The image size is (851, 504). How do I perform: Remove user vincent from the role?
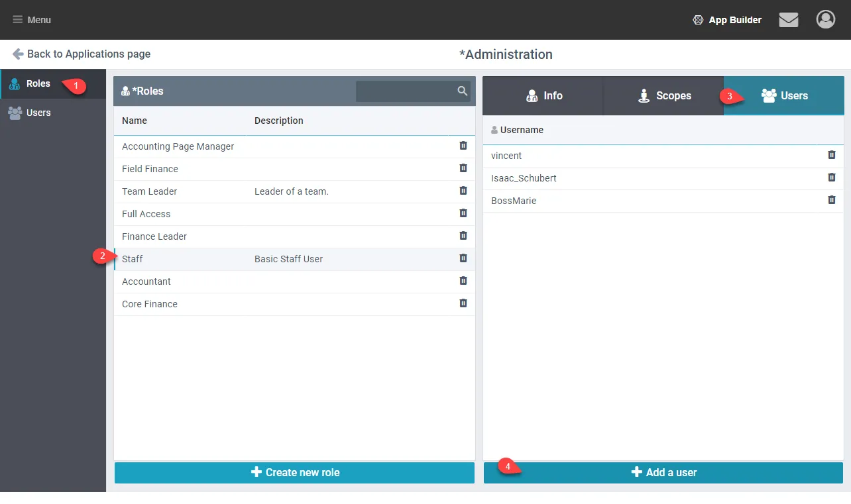click(831, 155)
